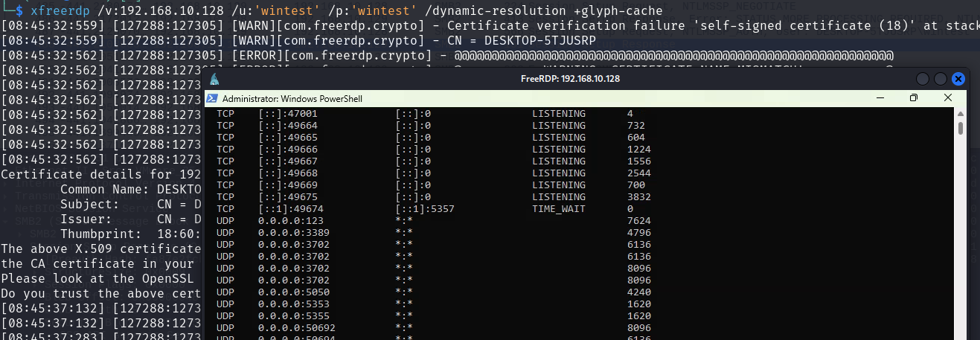Image resolution: width=980 pixels, height=340 pixels.
Task: Restore down the Windows PowerShell window
Action: click(914, 98)
